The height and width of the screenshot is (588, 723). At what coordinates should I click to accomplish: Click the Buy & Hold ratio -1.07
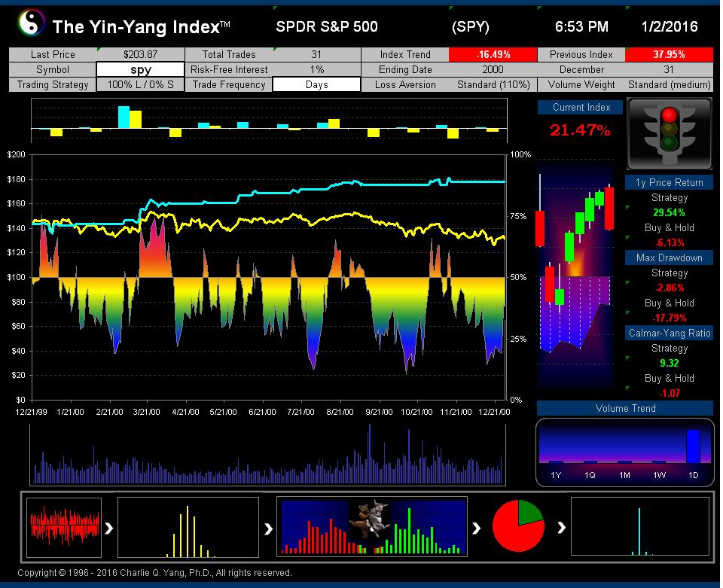[x=670, y=393]
